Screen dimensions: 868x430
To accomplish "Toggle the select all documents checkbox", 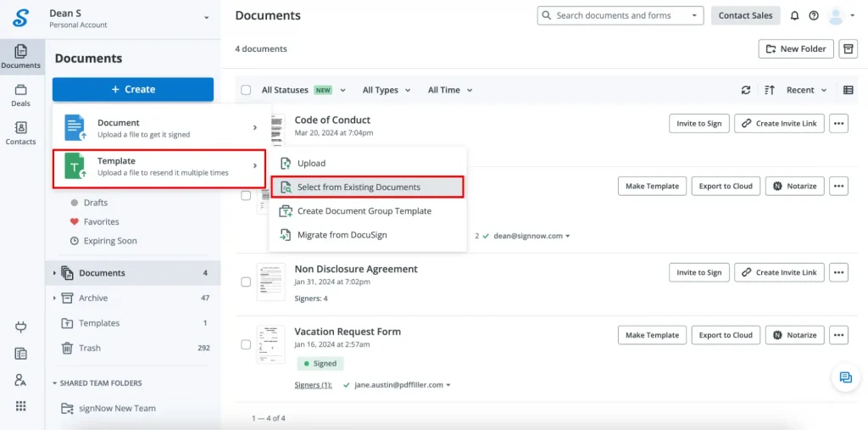I will coord(246,90).
